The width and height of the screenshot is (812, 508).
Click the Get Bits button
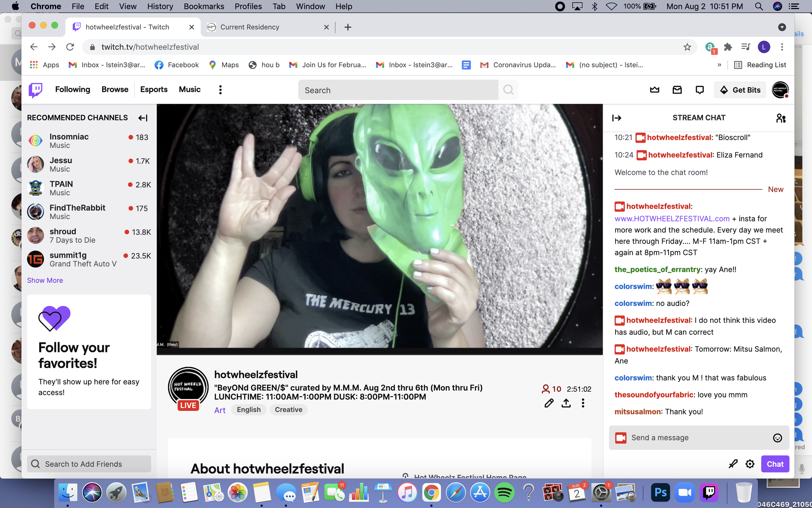tap(740, 90)
